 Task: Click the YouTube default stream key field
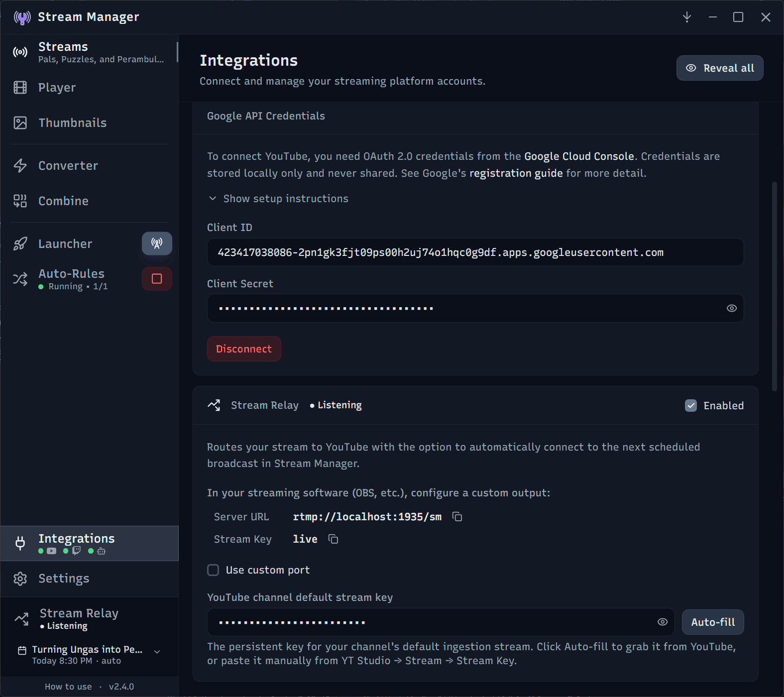pos(441,622)
